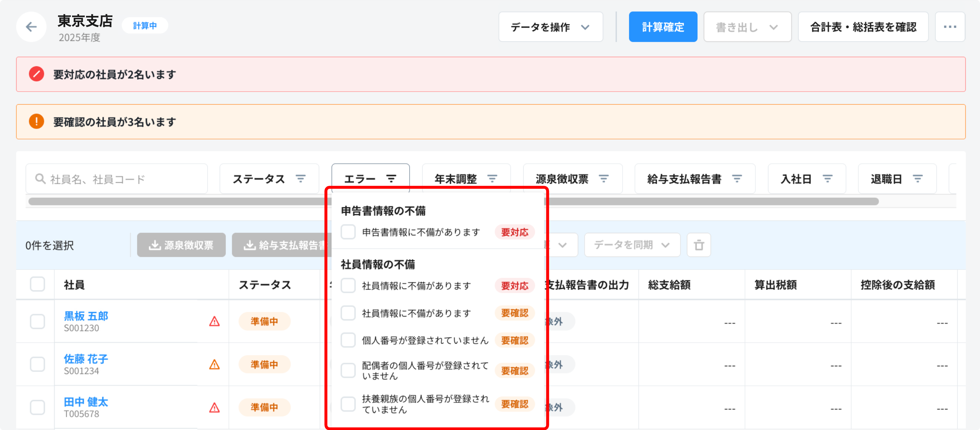Viewport: 980px width, 430px height.
Task: Open employee link 佐藤 花子
Action: [x=86, y=359]
